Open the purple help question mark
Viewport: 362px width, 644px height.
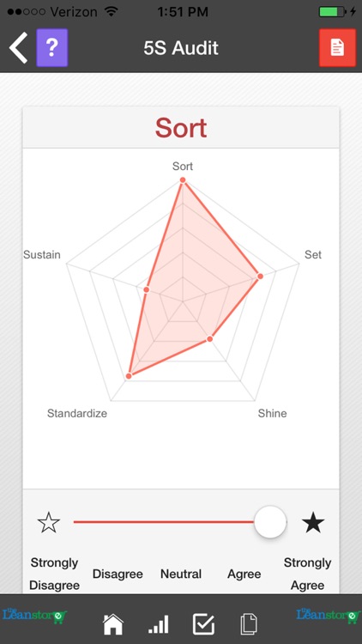52,47
